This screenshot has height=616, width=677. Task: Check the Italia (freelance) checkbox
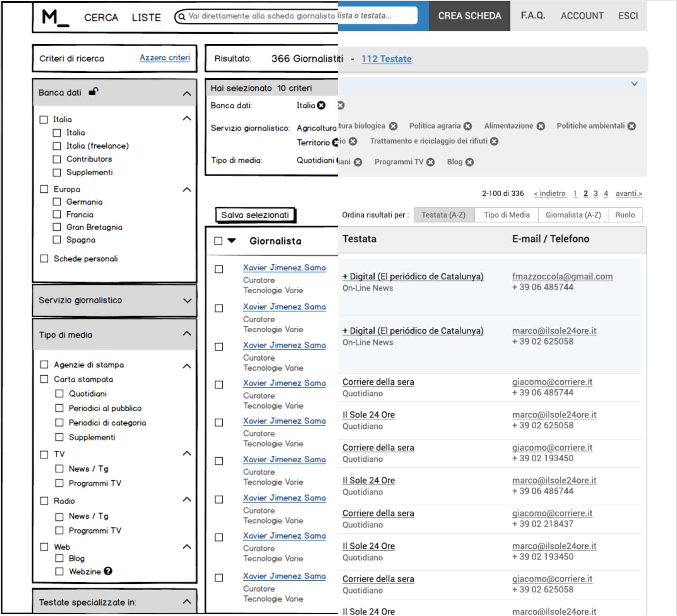click(57, 146)
